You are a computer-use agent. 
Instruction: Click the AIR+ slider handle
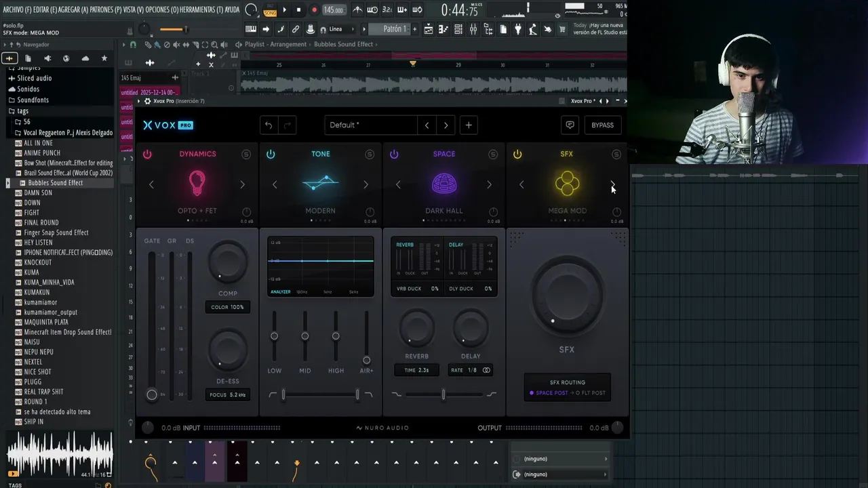(x=366, y=361)
